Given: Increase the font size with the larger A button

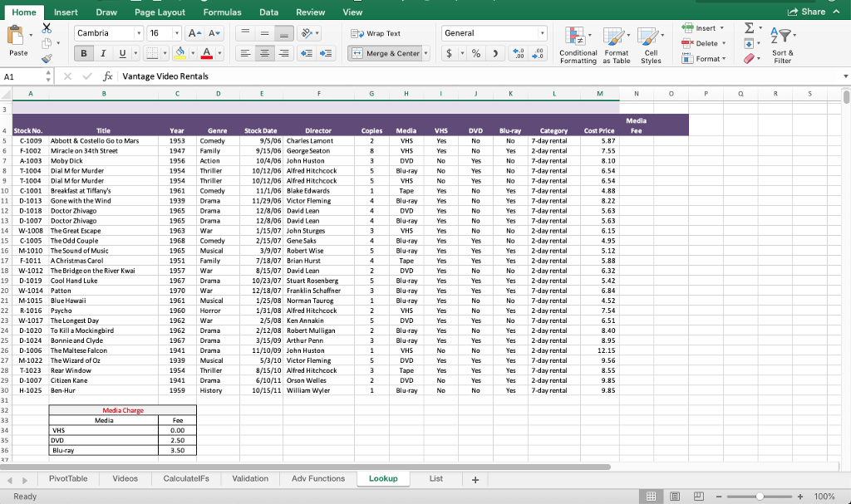Looking at the screenshot, I should point(194,33).
